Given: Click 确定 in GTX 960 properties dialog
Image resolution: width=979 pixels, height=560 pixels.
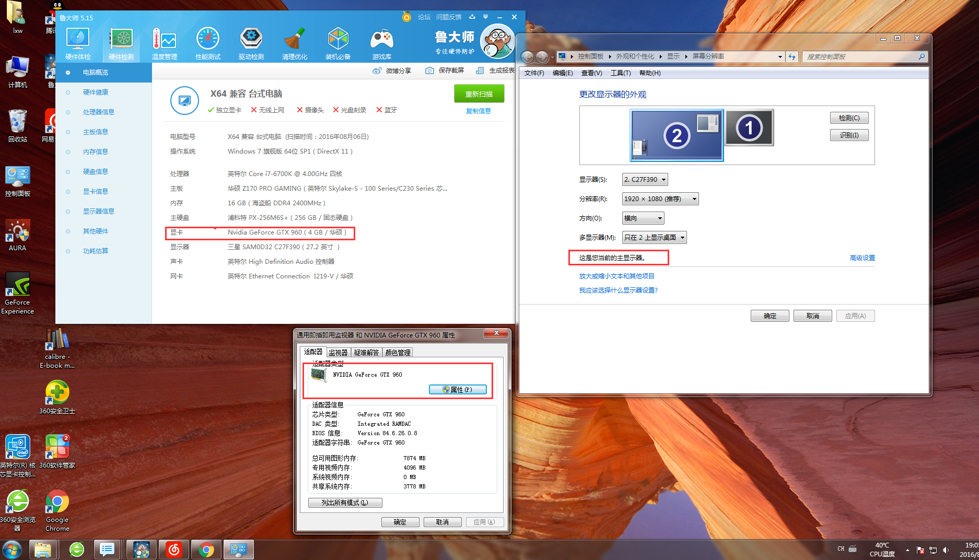Looking at the screenshot, I should pos(400,522).
